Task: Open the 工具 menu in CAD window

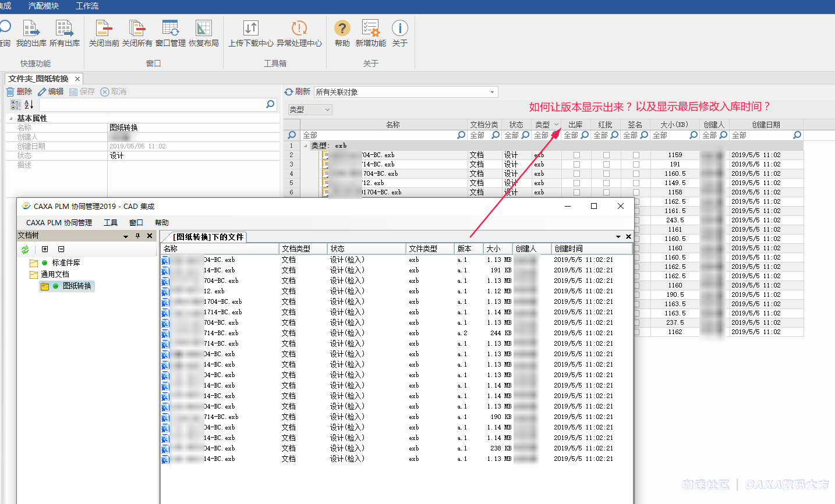Action: coord(111,223)
